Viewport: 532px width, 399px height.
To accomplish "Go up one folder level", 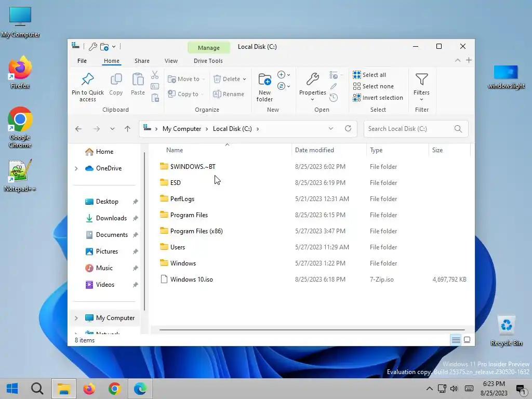I will (127, 129).
